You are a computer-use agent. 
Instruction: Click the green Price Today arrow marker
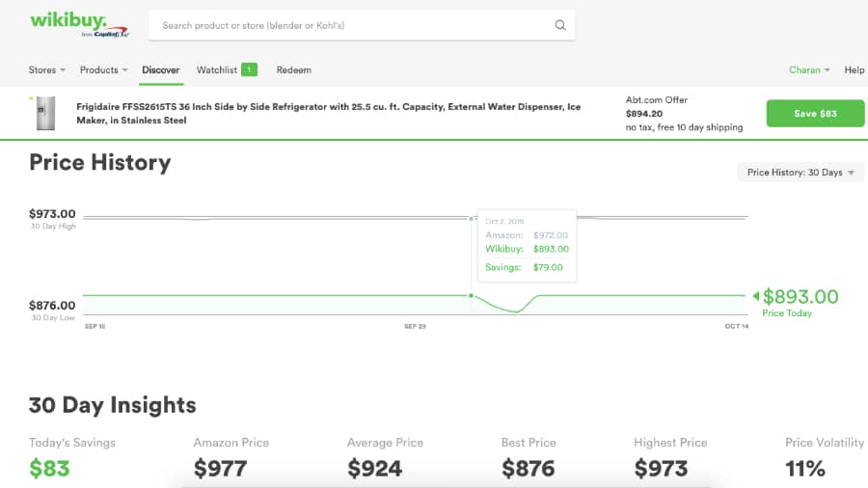(756, 296)
